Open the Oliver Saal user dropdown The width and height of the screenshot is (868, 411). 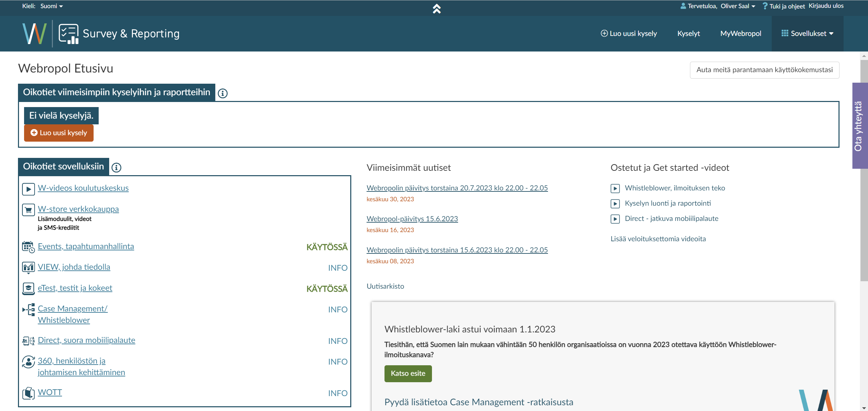pyautogui.click(x=738, y=6)
